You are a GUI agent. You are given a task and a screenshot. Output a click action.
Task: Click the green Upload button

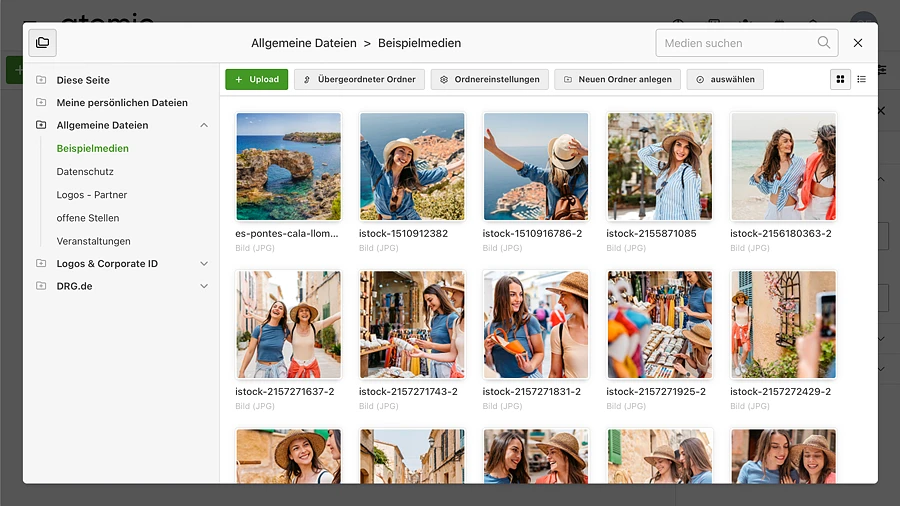click(257, 79)
